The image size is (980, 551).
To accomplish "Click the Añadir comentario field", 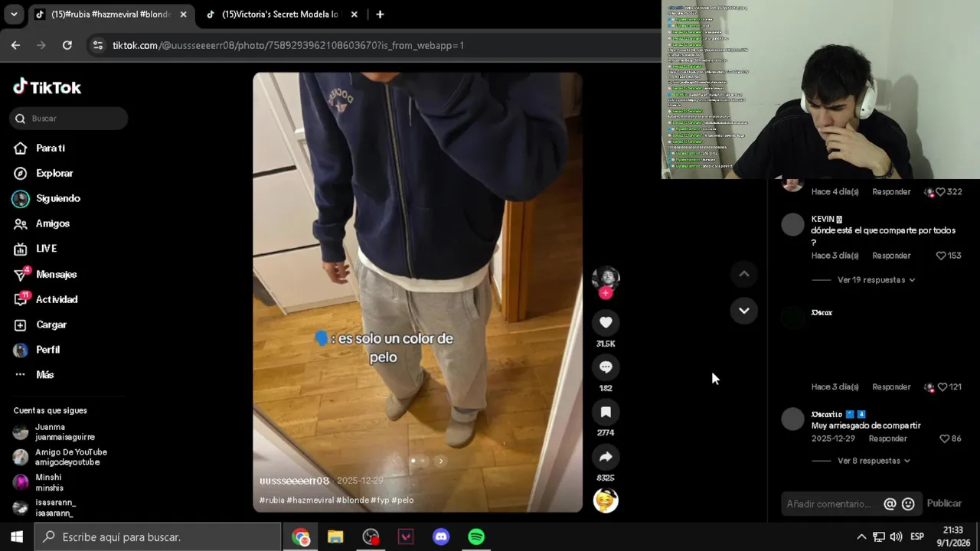I will pyautogui.click(x=829, y=504).
